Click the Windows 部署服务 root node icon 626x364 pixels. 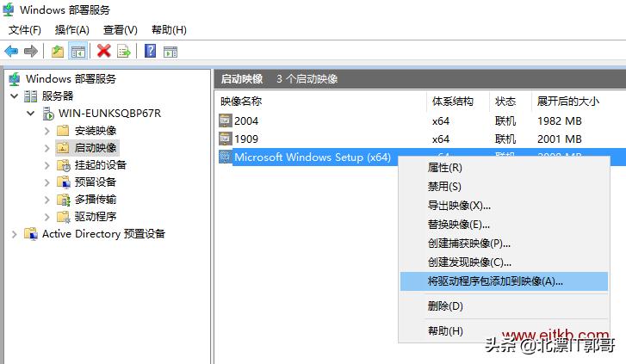[x=15, y=79]
